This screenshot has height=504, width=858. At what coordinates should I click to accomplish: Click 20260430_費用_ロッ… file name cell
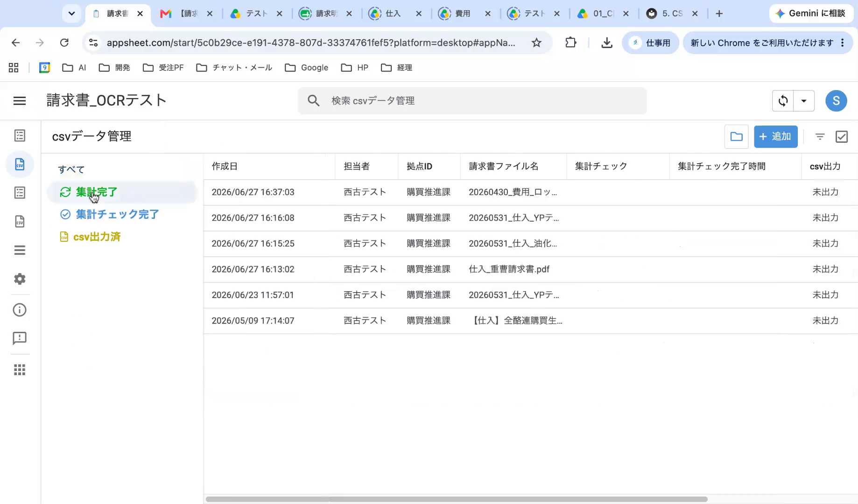coord(513,192)
